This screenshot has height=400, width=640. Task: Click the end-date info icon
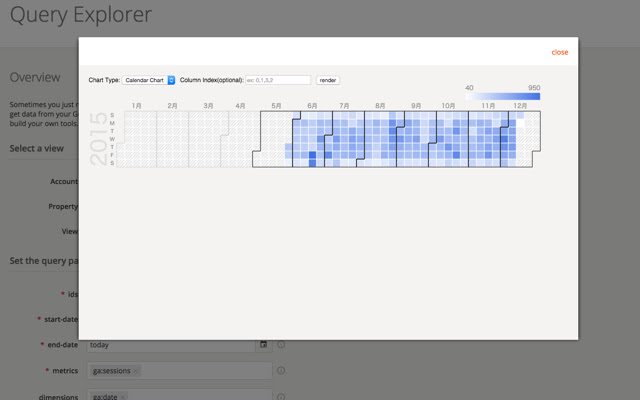point(281,344)
